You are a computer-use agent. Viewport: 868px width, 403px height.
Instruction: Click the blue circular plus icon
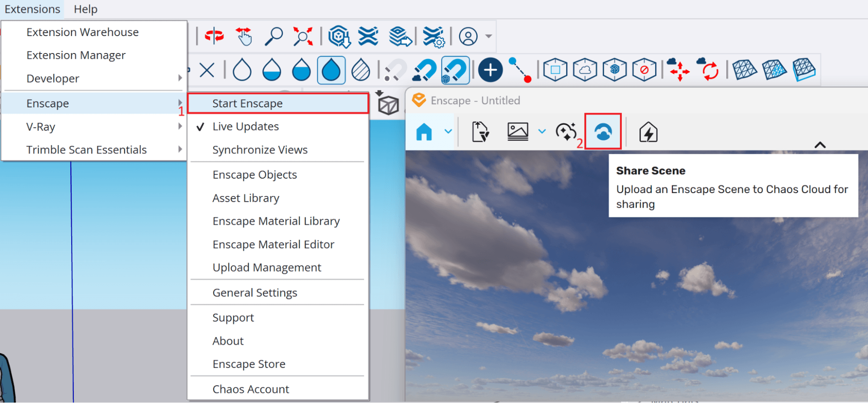click(490, 69)
